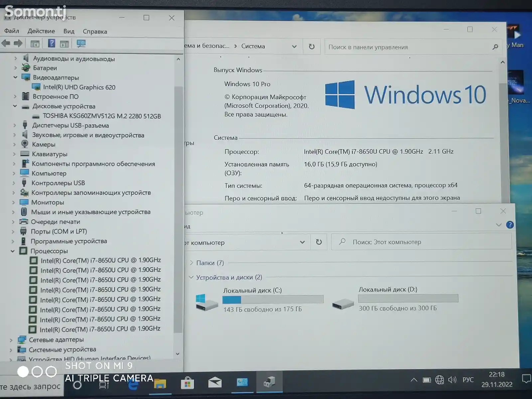Select Программные устройства entry
Screen dimensions: 532x399
69,241
